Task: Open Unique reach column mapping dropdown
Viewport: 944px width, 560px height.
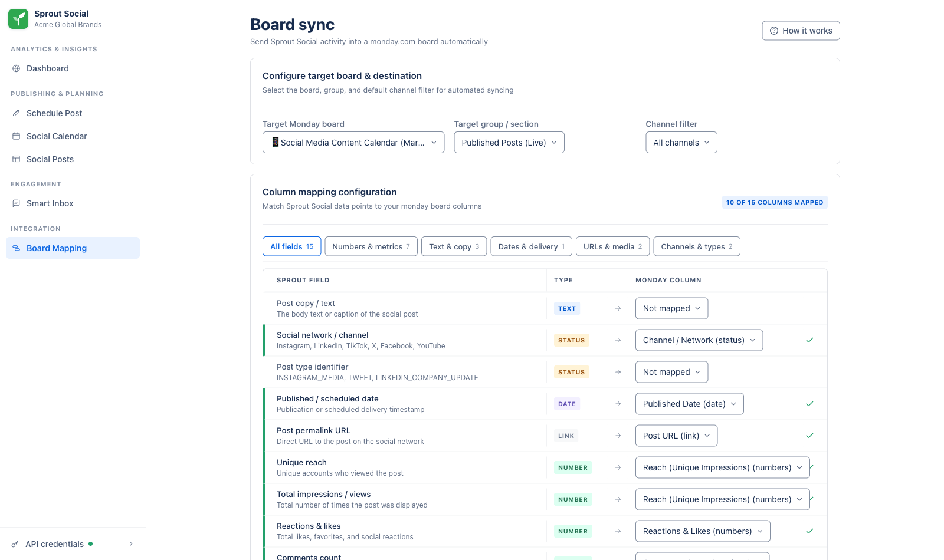Action: pyautogui.click(x=723, y=467)
